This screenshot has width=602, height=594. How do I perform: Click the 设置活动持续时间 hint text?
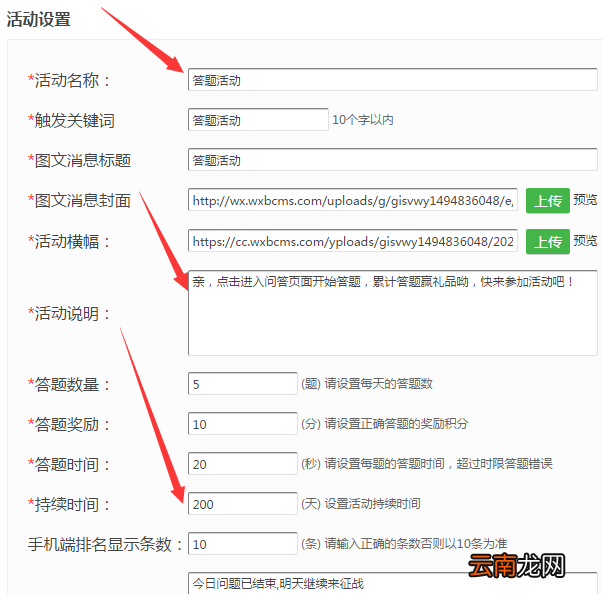[372, 503]
